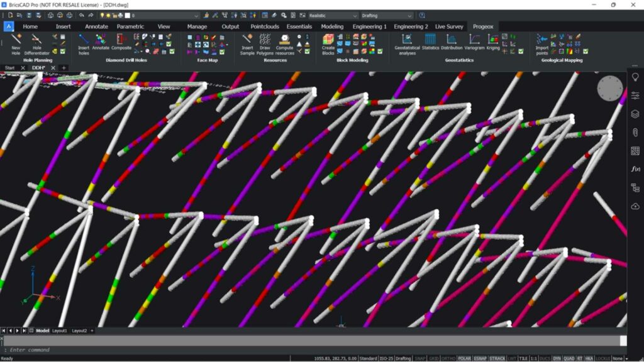644x362 pixels.
Task: Select the Progeox ribbon tab
Action: (483, 26)
